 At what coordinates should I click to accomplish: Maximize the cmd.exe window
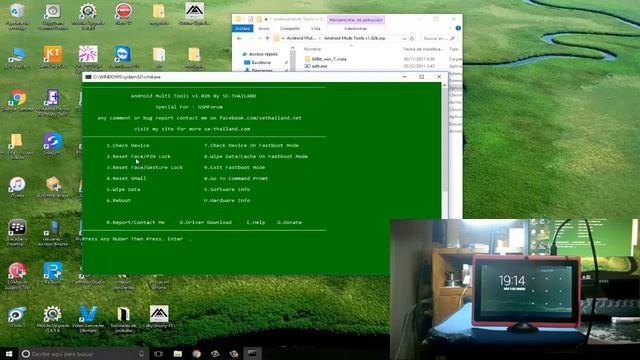(422, 77)
